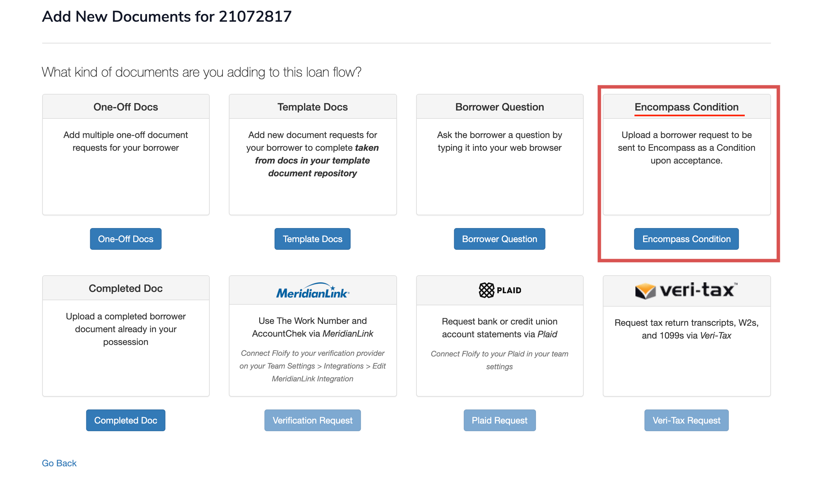840x504 pixels.
Task: Click the Completed Doc card header
Action: (125, 288)
